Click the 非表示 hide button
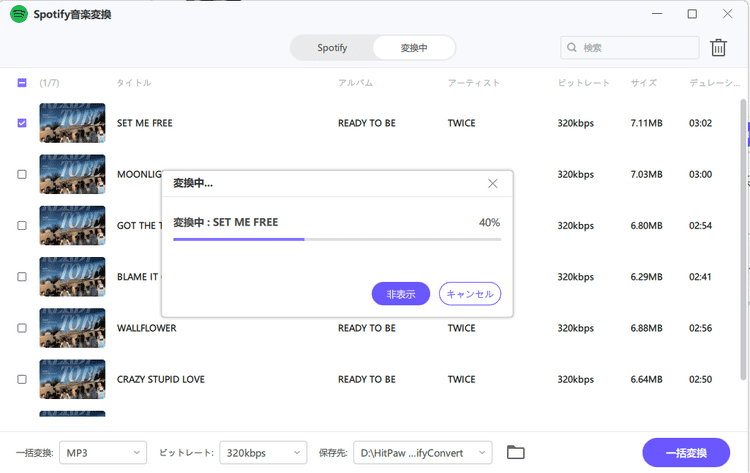750x473 pixels. 401,294
